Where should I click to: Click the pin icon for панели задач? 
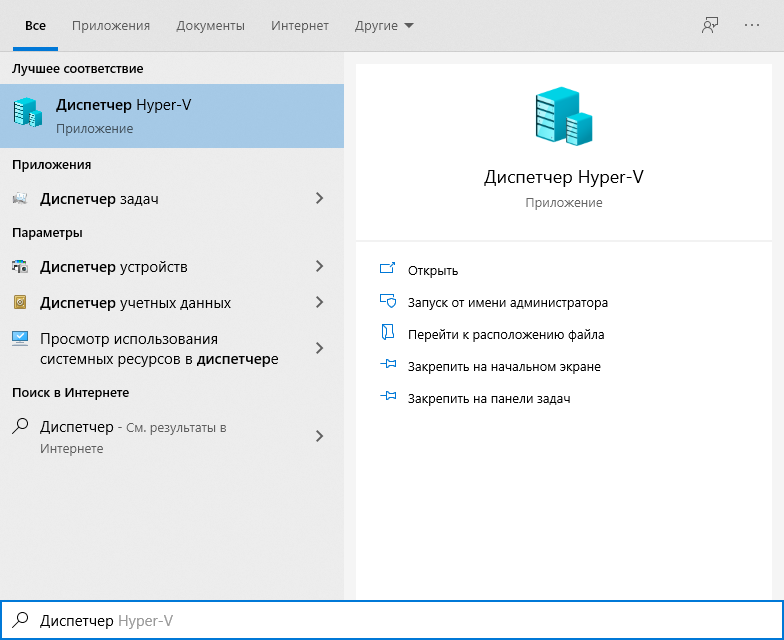(x=388, y=396)
